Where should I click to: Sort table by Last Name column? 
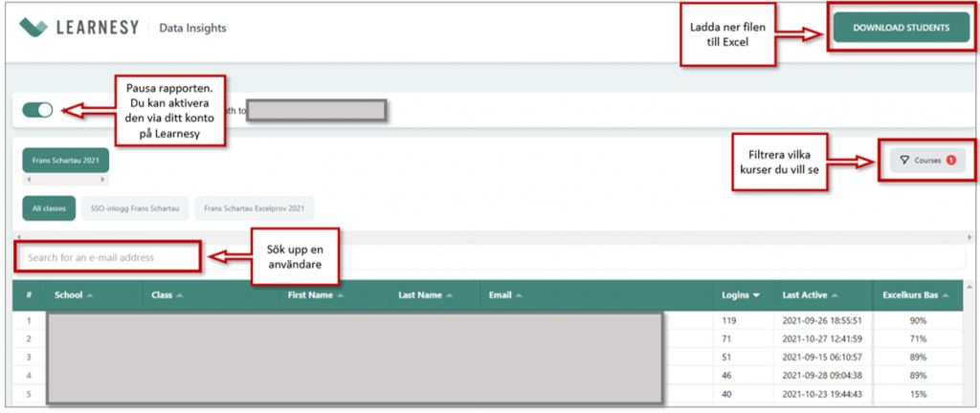click(x=424, y=295)
